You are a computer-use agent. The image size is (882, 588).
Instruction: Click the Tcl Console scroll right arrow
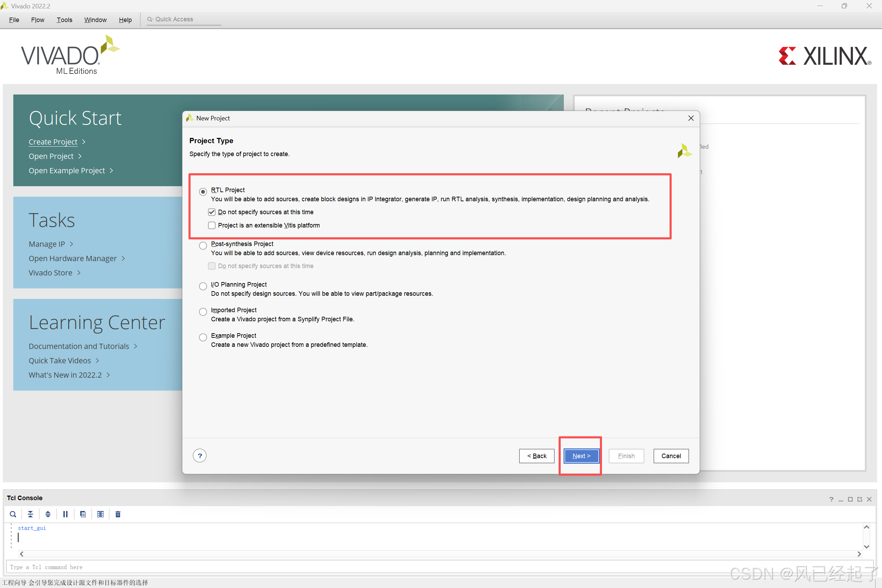[859, 554]
